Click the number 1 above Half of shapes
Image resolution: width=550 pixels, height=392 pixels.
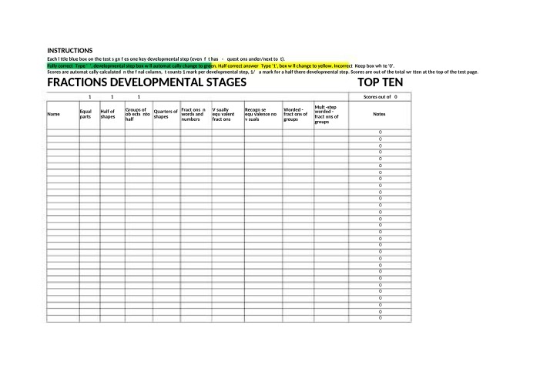112,97
